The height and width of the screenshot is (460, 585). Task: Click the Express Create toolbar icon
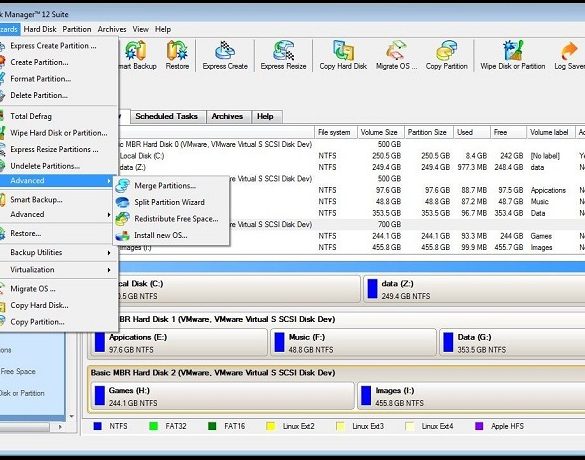[225, 50]
